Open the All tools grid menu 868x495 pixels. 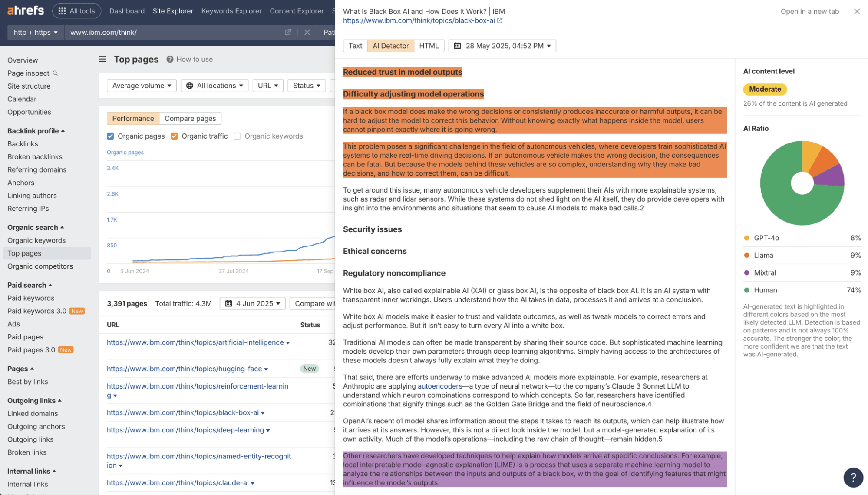(x=77, y=11)
